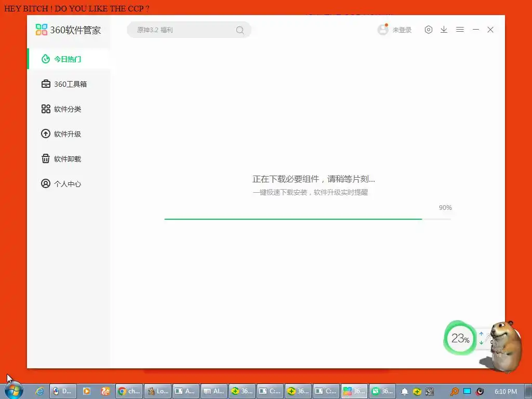
Task: Click the search field showing 原神3.2 福利
Action: point(189,30)
